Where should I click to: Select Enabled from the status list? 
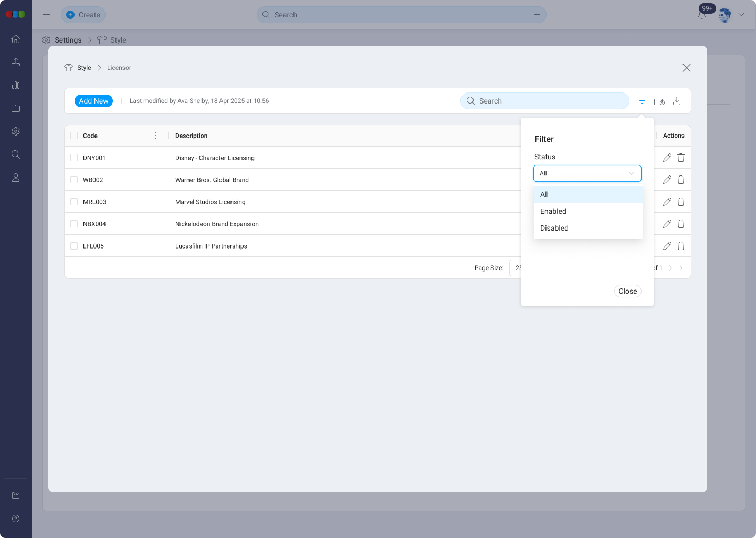pos(553,211)
